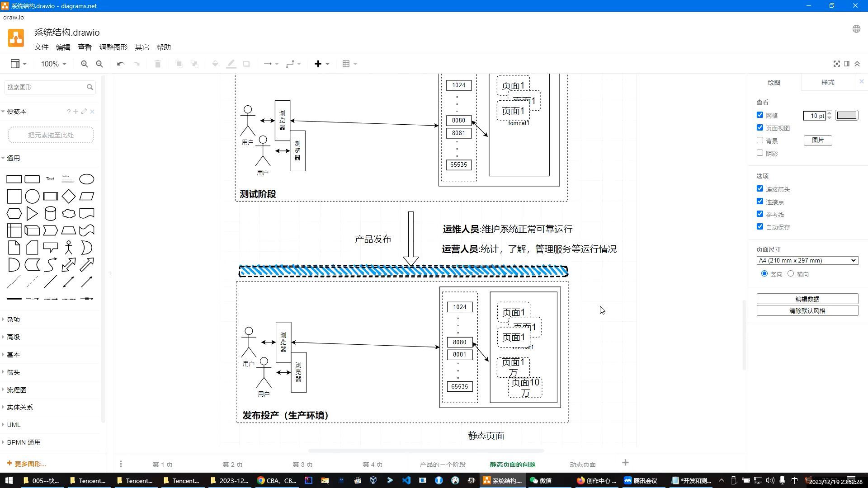Open the waypoints style dropdown
This screenshot has width=868, height=488.
point(293,64)
